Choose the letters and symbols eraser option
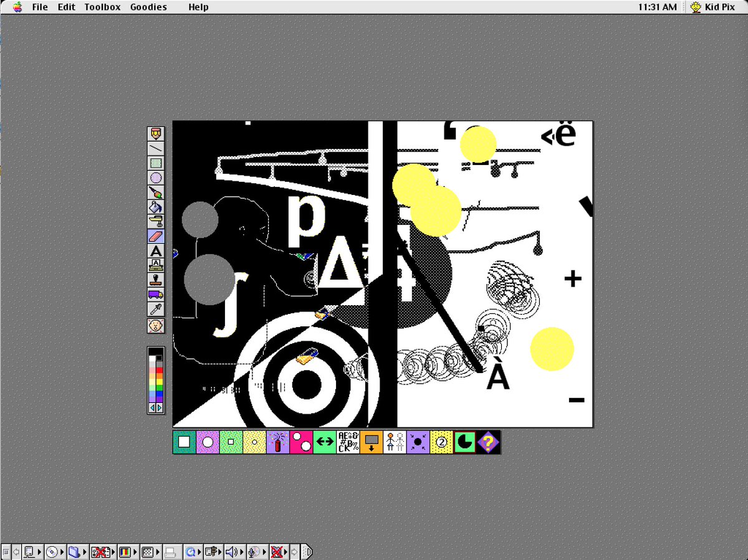748x560 pixels. tap(348, 442)
